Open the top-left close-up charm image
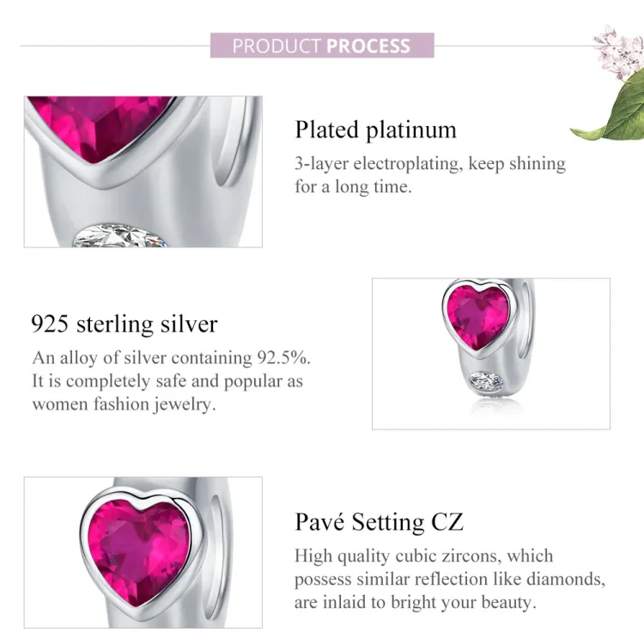The width and height of the screenshot is (644, 644). click(x=143, y=172)
